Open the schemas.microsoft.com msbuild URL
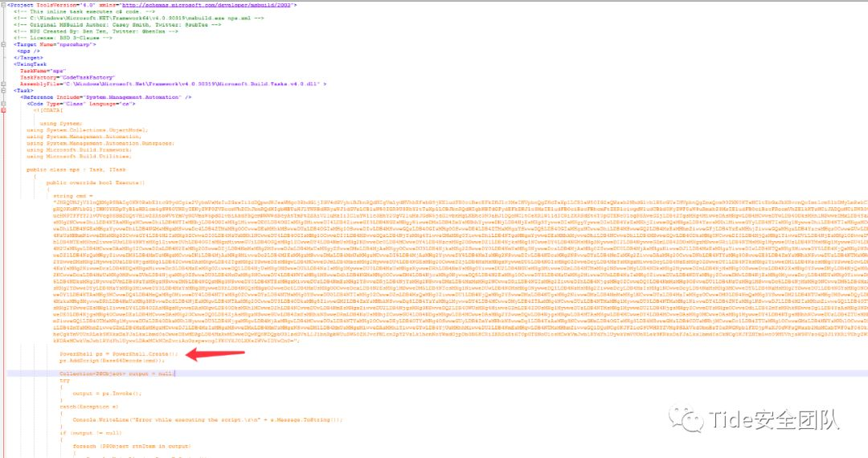 [209, 5]
